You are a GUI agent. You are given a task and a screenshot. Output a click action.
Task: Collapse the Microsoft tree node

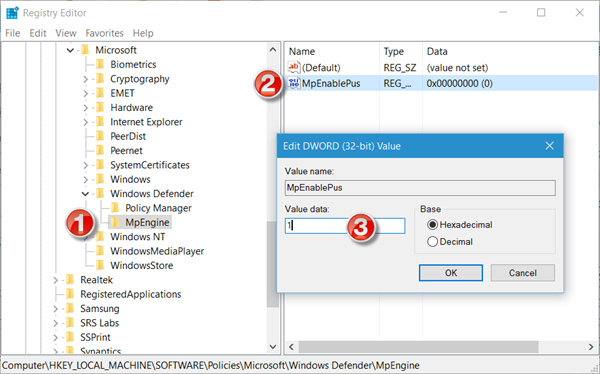(x=70, y=50)
